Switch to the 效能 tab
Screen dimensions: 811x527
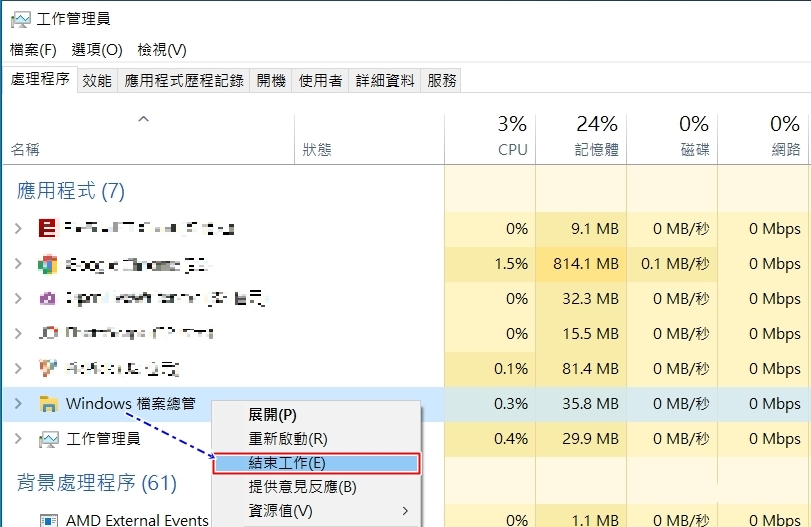(97, 81)
